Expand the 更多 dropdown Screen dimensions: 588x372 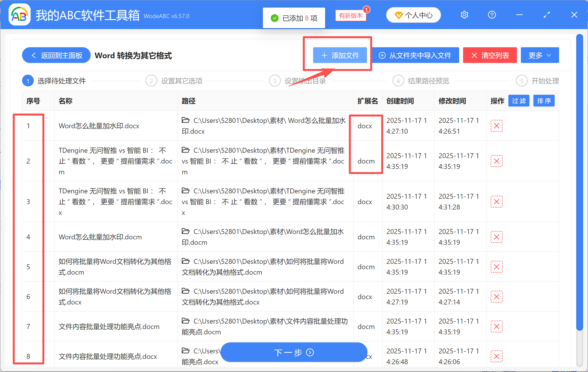click(x=539, y=55)
